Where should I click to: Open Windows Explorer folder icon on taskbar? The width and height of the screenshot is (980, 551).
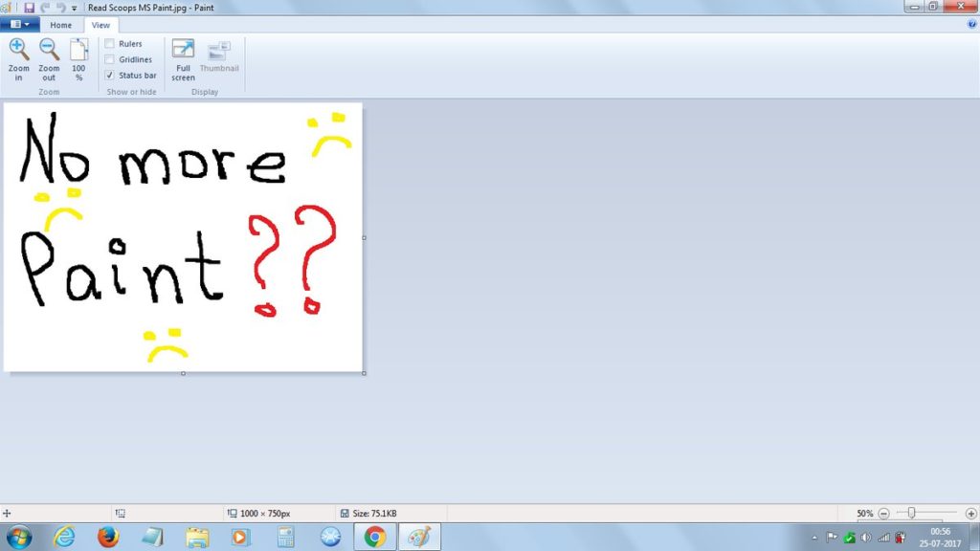[x=197, y=537]
